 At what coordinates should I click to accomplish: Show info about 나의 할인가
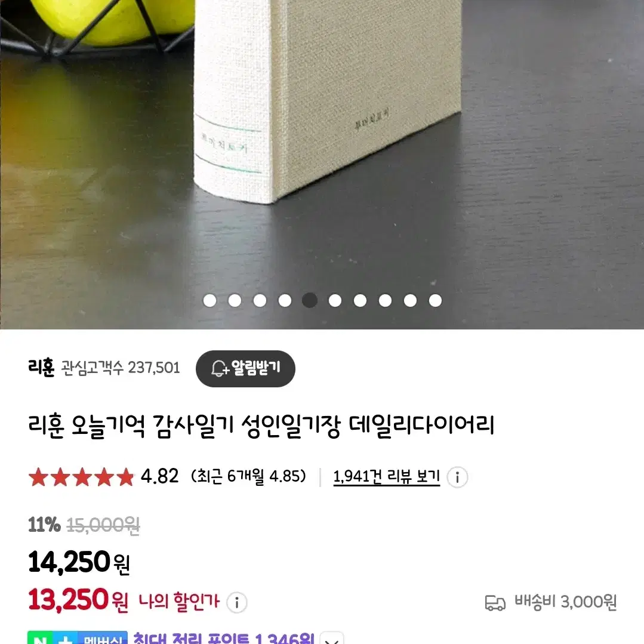click(x=236, y=602)
